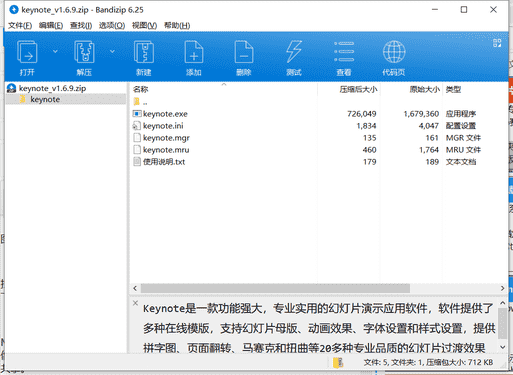Minimize the Bandizip window
The image size is (513, 375).
(x=435, y=10)
